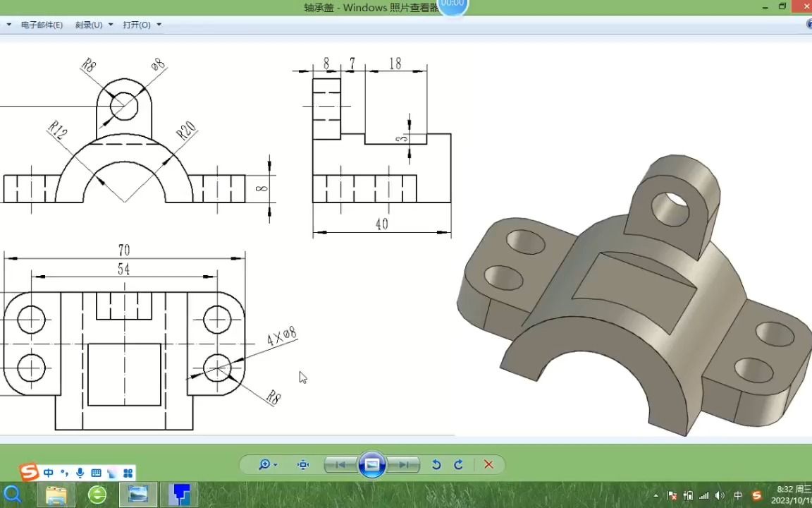The image size is (812, 508).
Task: Open the 电子邮件(E) menu
Action: tap(42, 25)
